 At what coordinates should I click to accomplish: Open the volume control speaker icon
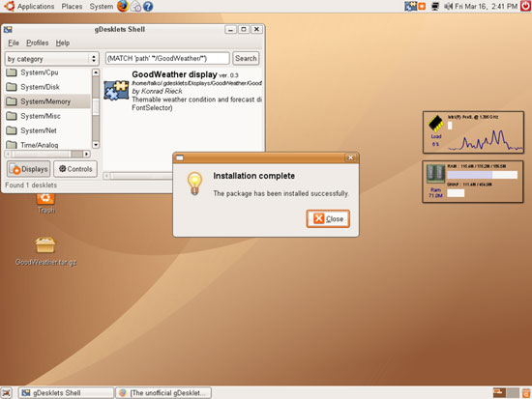point(448,6)
